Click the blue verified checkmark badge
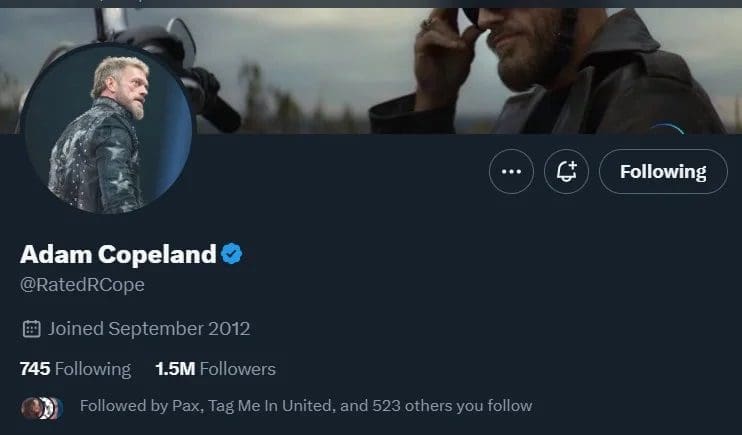 pos(232,254)
